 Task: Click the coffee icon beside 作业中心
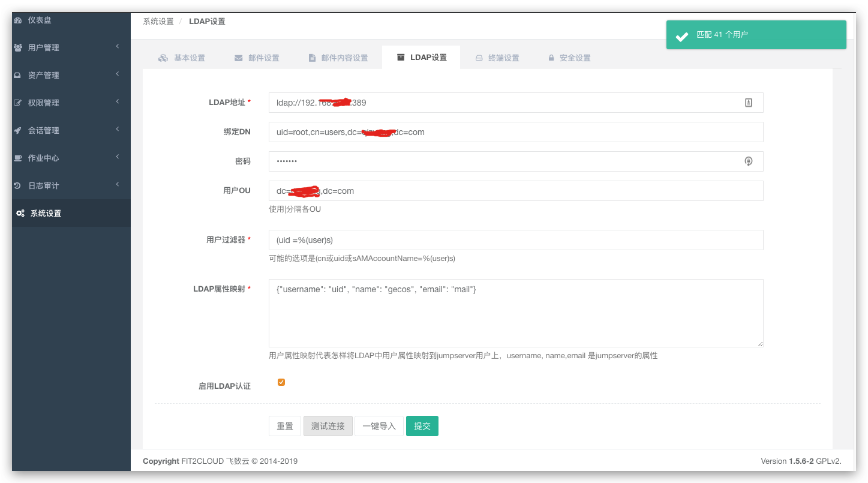(x=18, y=158)
